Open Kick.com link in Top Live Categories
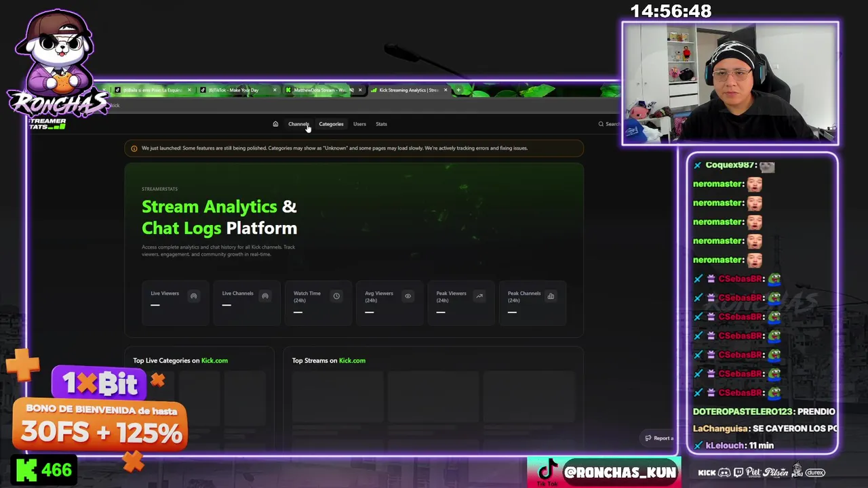The image size is (868, 488). point(214,361)
